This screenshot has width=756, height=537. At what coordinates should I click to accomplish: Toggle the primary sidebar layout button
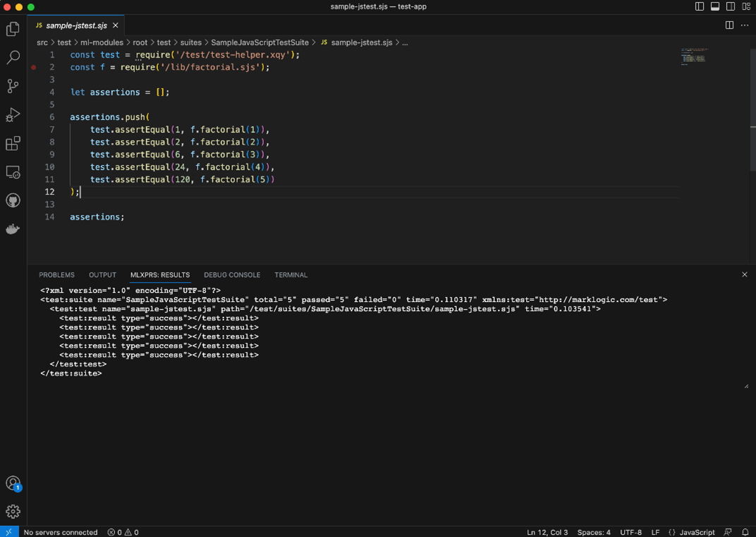(700, 7)
